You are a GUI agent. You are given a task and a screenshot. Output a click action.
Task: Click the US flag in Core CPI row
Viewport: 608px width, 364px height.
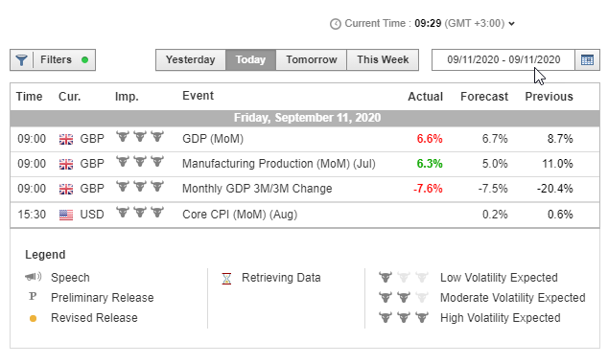(x=66, y=215)
